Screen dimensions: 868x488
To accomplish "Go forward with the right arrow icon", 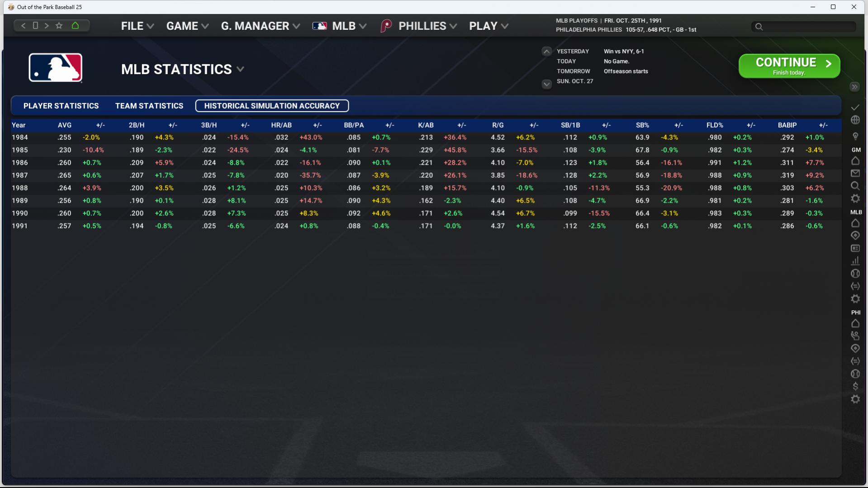I will (47, 26).
